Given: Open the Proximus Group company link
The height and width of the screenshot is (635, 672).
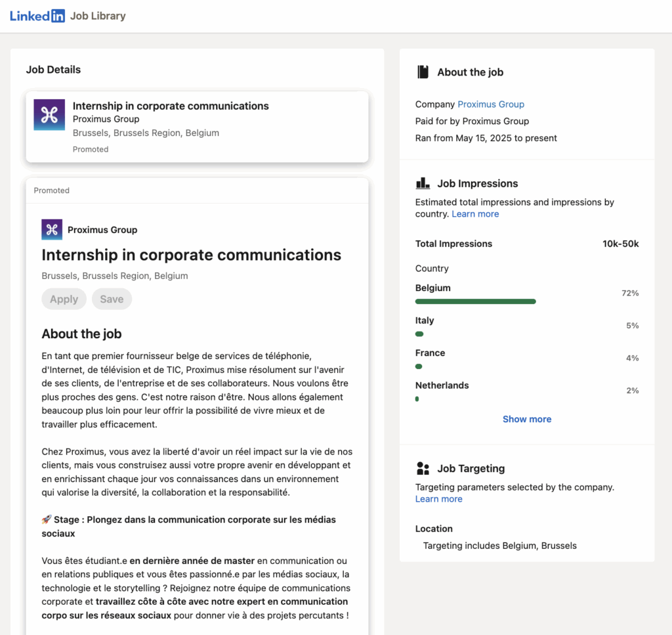Looking at the screenshot, I should [491, 104].
